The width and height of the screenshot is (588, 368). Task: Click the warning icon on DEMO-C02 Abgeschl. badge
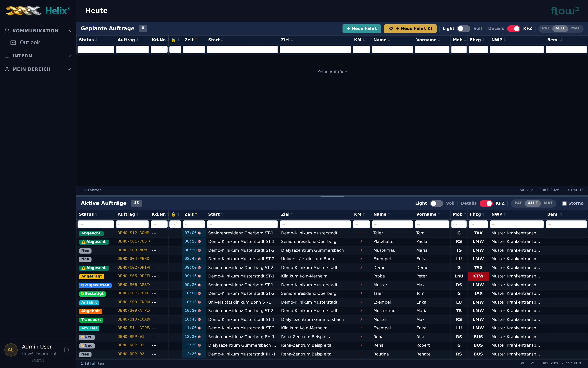(x=83, y=268)
